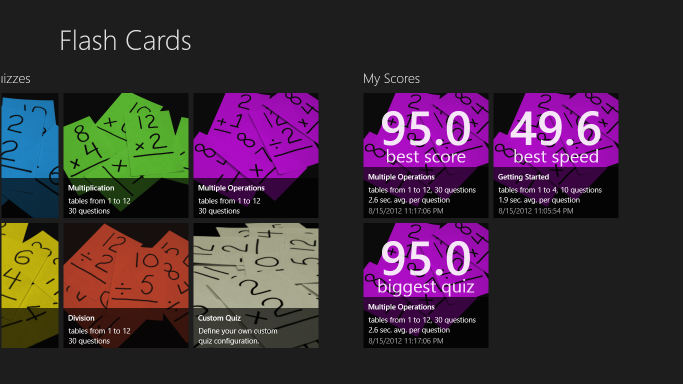The height and width of the screenshot is (384, 683).
Task: Select the partially visible blue quiz tile
Action: click(29, 155)
